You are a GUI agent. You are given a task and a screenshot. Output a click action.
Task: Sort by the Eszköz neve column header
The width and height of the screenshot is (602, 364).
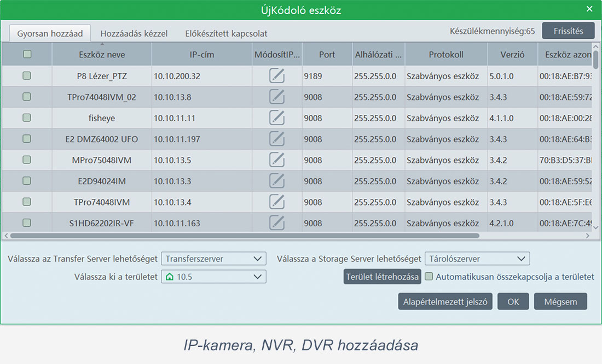click(101, 55)
